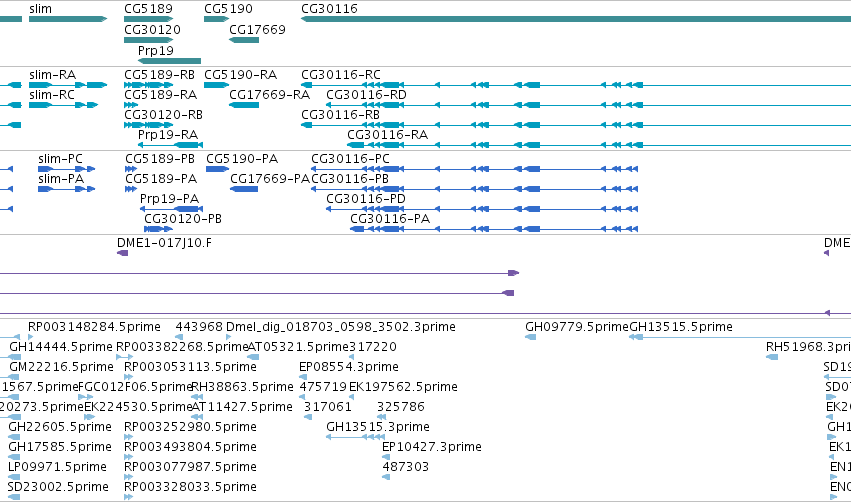
Task: Open transcript CG30116-RA
Action: tap(388, 134)
